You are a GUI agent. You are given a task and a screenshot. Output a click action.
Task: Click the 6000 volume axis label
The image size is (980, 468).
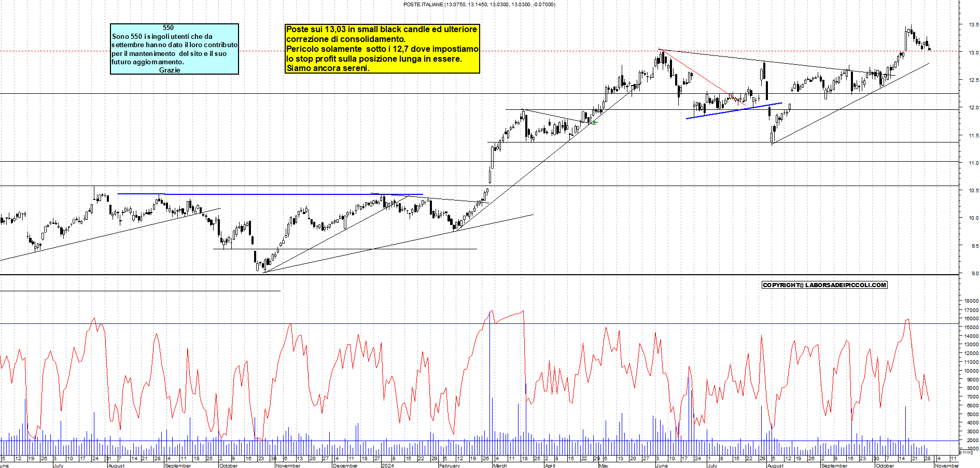point(972,406)
